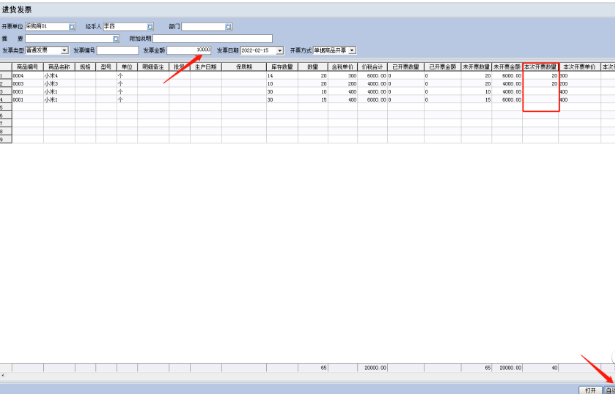
Task: Click the 发票编号 input field
Action: point(118,51)
